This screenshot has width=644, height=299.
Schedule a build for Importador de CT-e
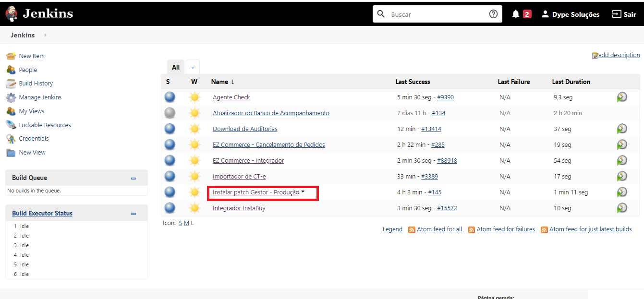(x=622, y=176)
